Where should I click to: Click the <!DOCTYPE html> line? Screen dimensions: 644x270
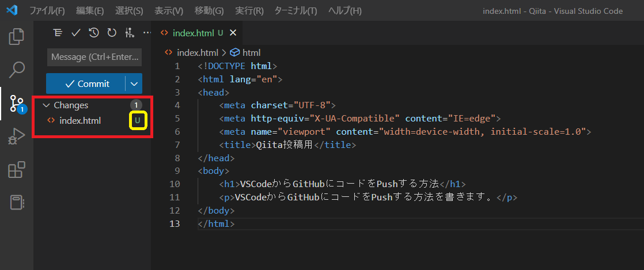coord(238,66)
